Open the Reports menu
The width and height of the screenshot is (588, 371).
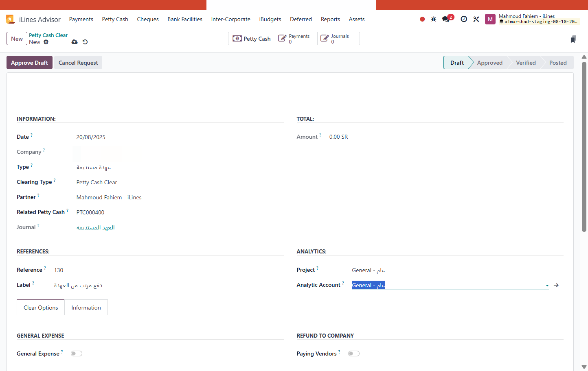coord(330,19)
